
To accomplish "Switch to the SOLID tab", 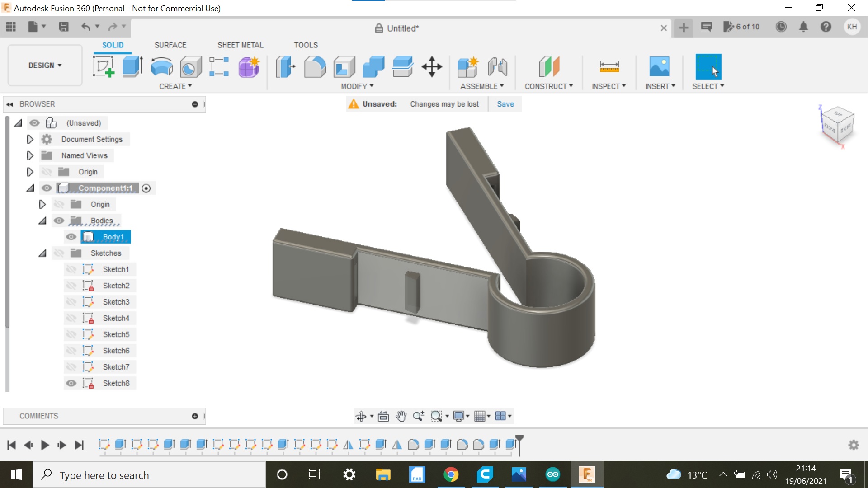I will coord(113,45).
